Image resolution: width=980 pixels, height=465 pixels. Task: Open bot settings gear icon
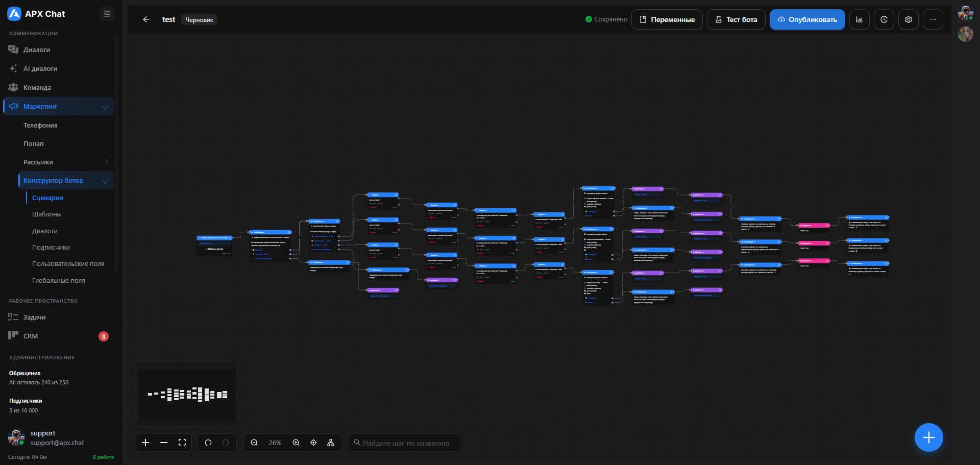click(x=909, y=19)
